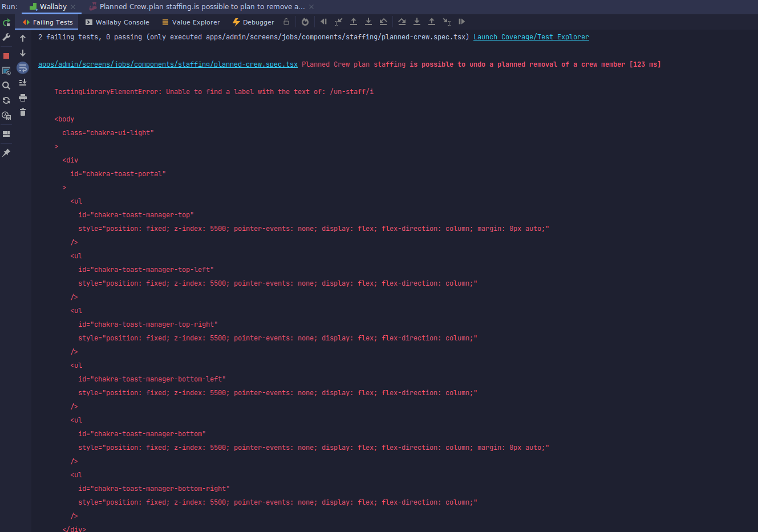Click the printer icon to export results

point(23,98)
